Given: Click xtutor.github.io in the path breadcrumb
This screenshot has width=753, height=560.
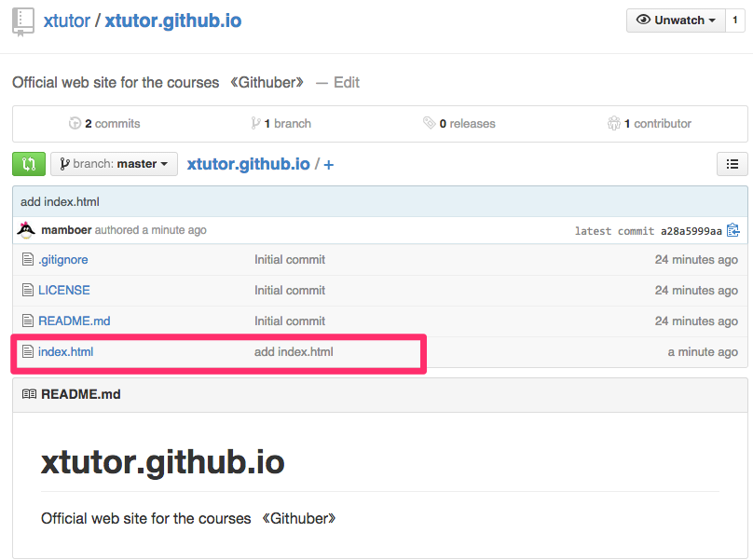Looking at the screenshot, I should 248,164.
